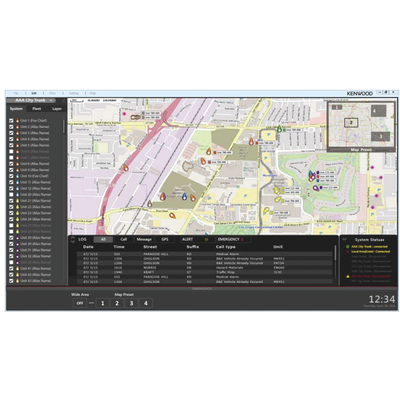400x400 pixels.
Task: Select the brown outlined area marker on the map
Action: tap(188, 166)
